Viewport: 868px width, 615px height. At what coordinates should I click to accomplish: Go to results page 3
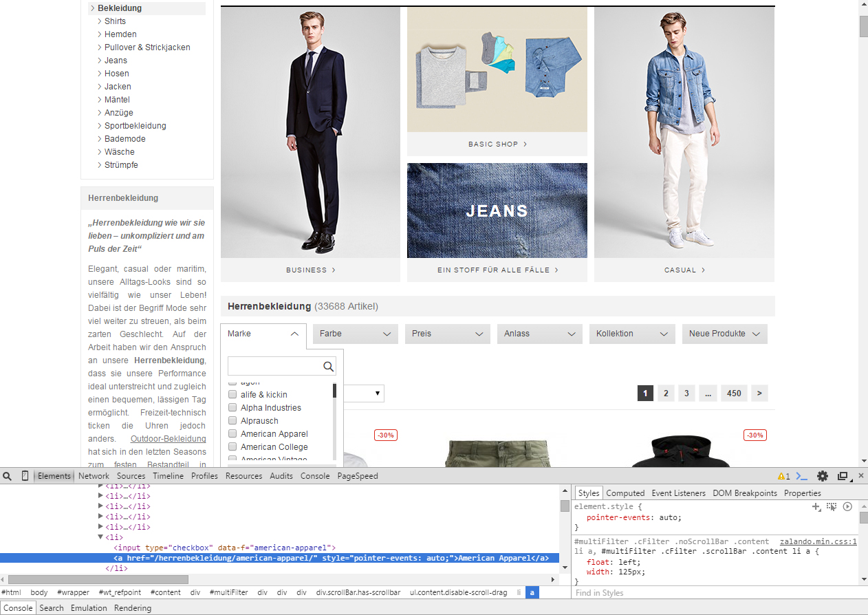point(686,393)
